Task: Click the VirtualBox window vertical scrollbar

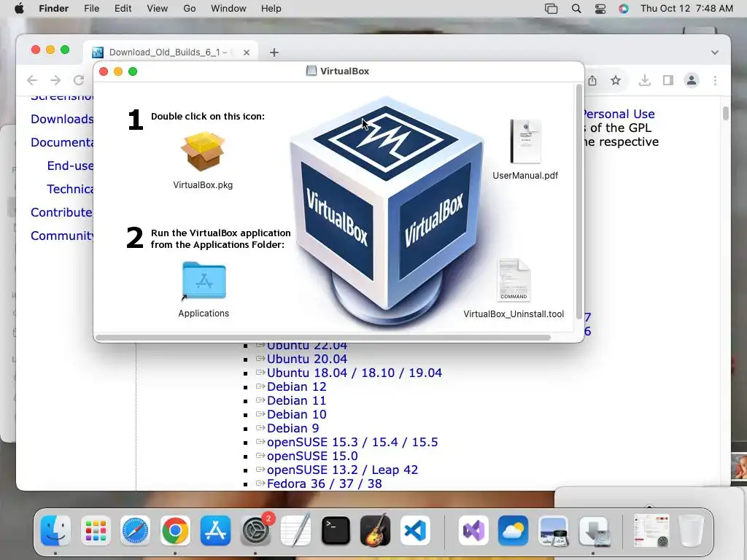Action: point(579,202)
